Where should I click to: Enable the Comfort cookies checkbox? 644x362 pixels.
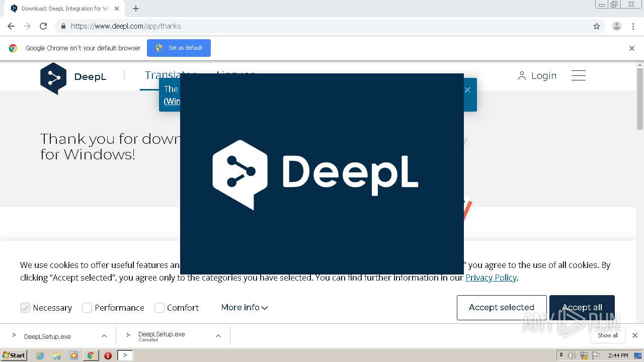[159, 308]
